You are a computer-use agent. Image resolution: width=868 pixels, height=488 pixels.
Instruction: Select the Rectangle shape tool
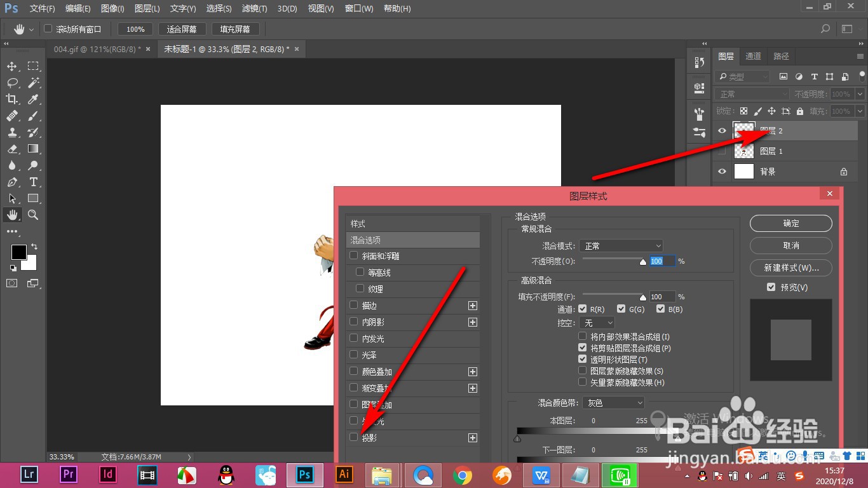(x=33, y=198)
